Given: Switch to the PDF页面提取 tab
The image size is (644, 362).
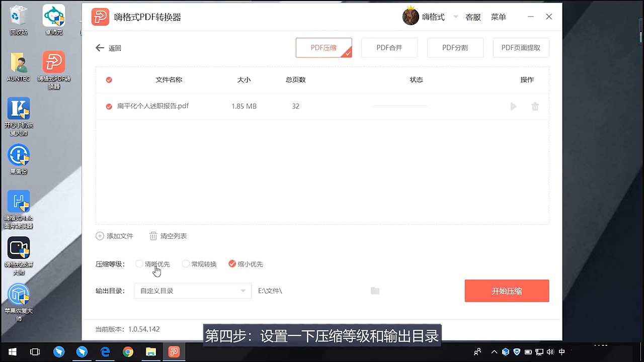Looking at the screenshot, I should point(521,47).
